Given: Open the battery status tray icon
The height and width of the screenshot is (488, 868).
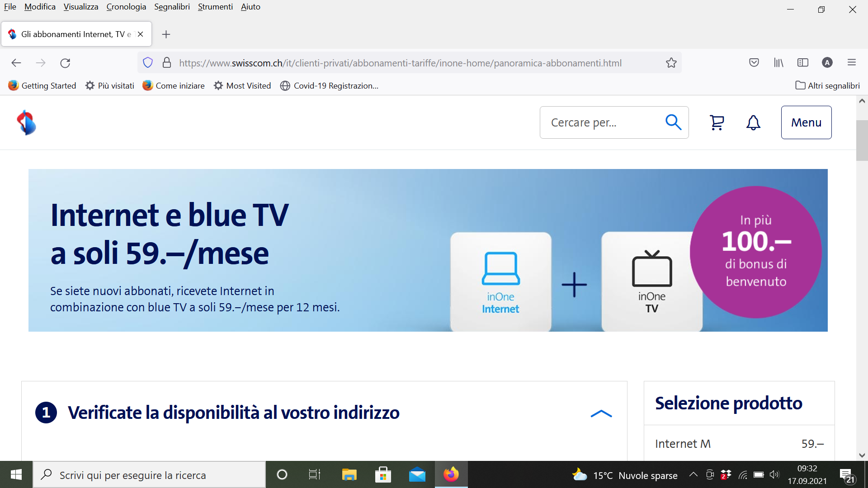Looking at the screenshot, I should (759, 474).
